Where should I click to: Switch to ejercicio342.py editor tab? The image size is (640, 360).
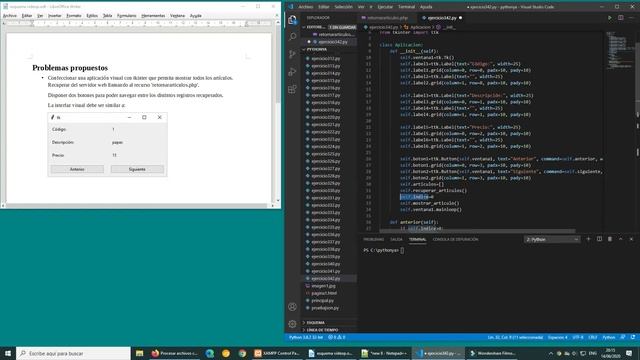[442, 18]
